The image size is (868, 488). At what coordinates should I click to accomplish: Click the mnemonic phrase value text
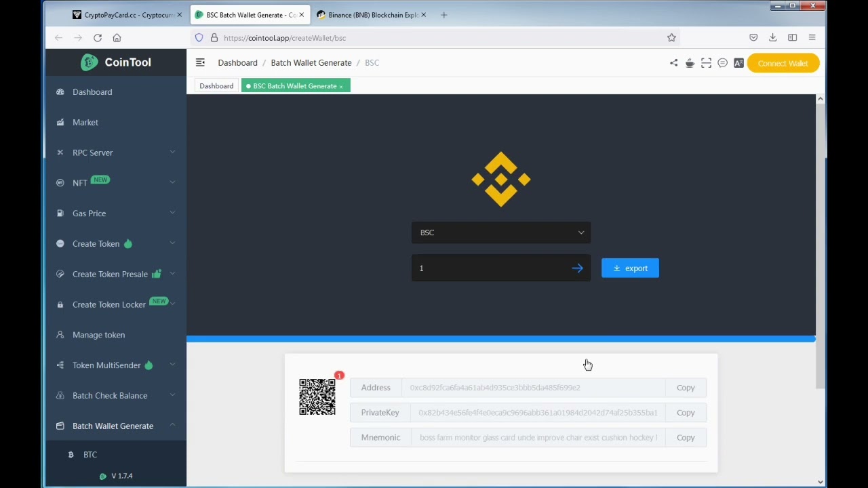point(538,438)
